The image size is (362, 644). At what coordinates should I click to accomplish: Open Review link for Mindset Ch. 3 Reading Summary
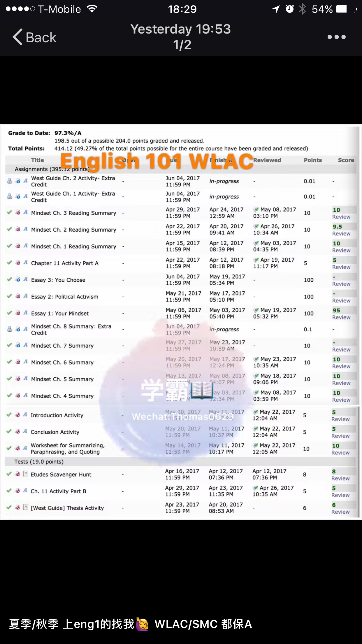tap(341, 217)
